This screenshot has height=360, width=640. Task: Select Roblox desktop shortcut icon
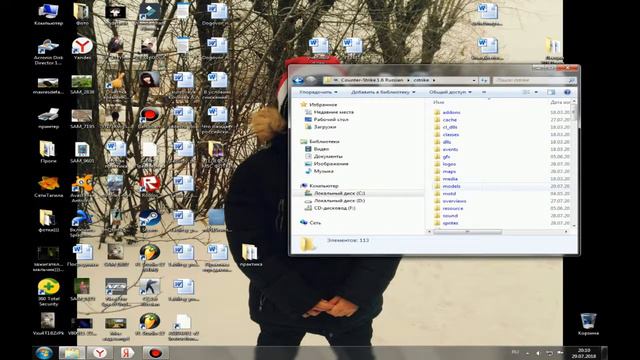coord(149,187)
